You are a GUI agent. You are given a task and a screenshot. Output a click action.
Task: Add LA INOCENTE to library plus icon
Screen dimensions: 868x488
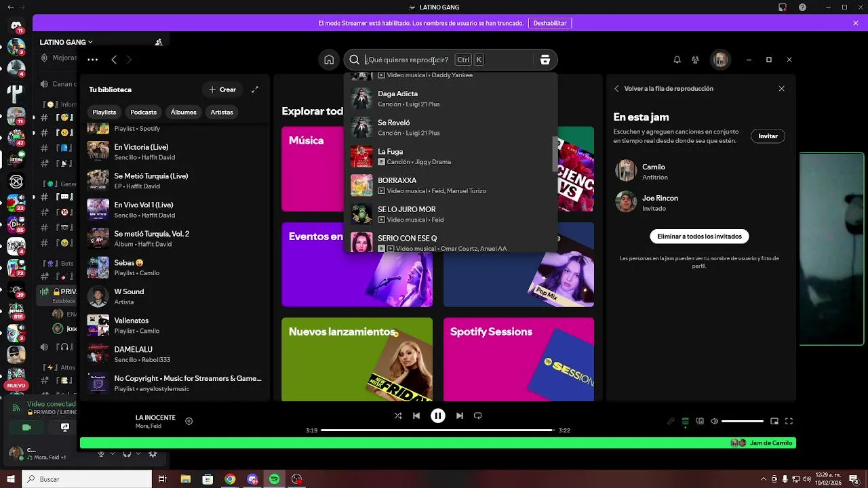tap(189, 421)
